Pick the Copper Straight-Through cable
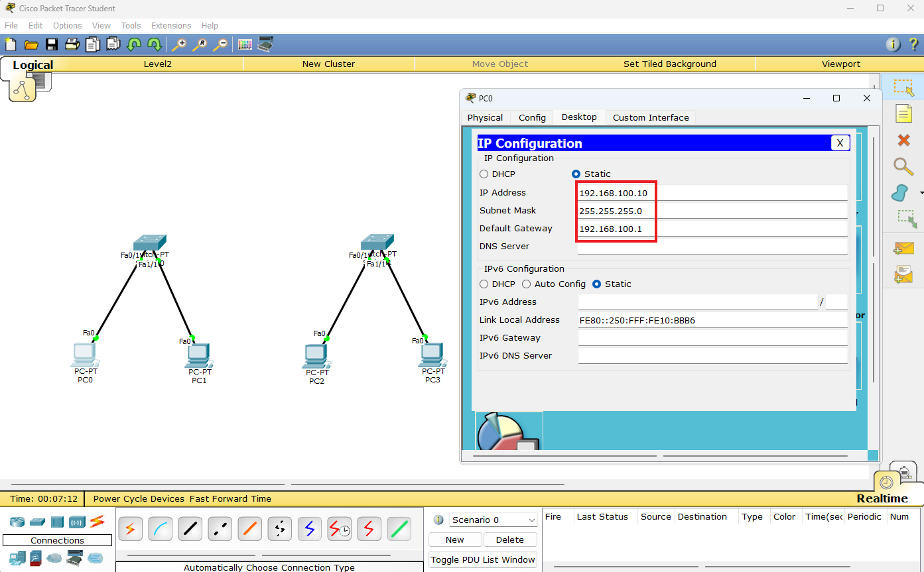Image resolution: width=924 pixels, height=572 pixels. tap(190, 529)
